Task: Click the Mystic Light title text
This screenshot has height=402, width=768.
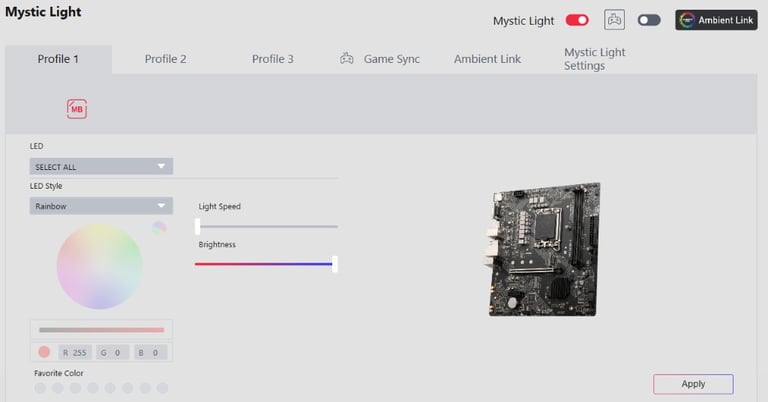Action: click(43, 12)
